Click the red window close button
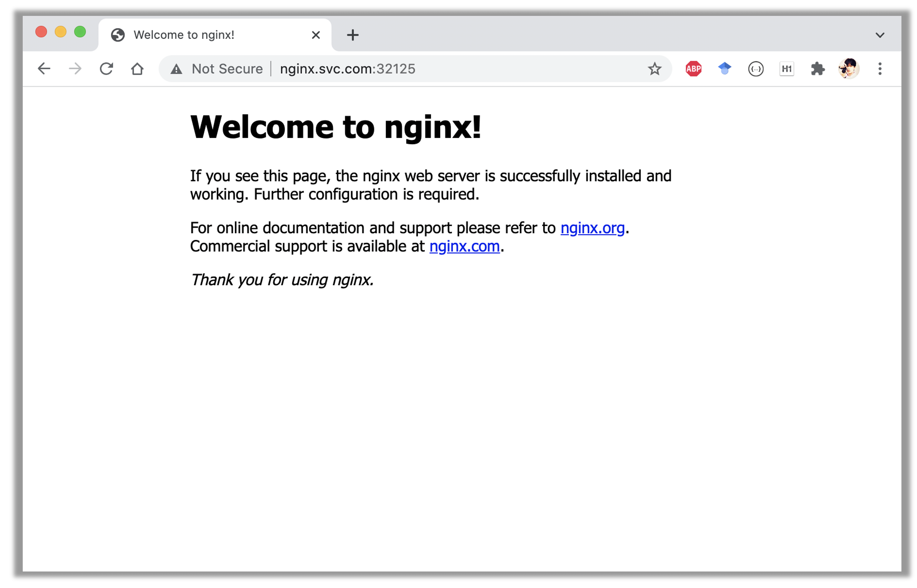Image resolution: width=917 pixels, height=588 pixels. [x=41, y=31]
